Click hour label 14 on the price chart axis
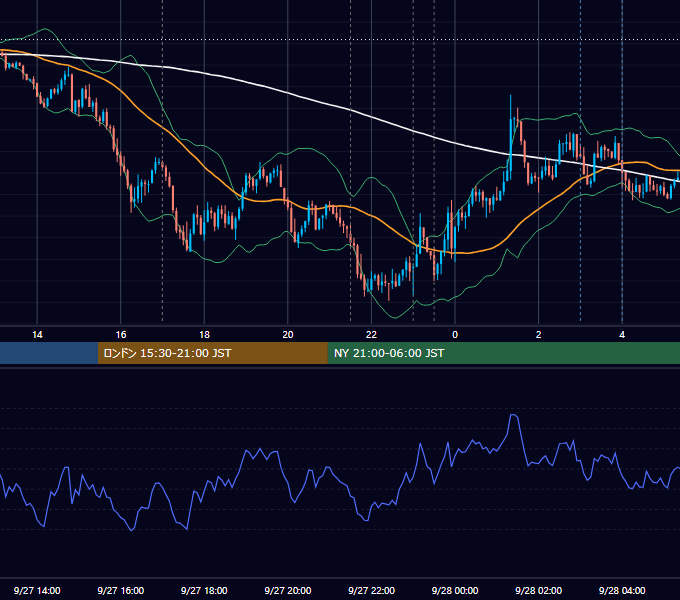 37,335
